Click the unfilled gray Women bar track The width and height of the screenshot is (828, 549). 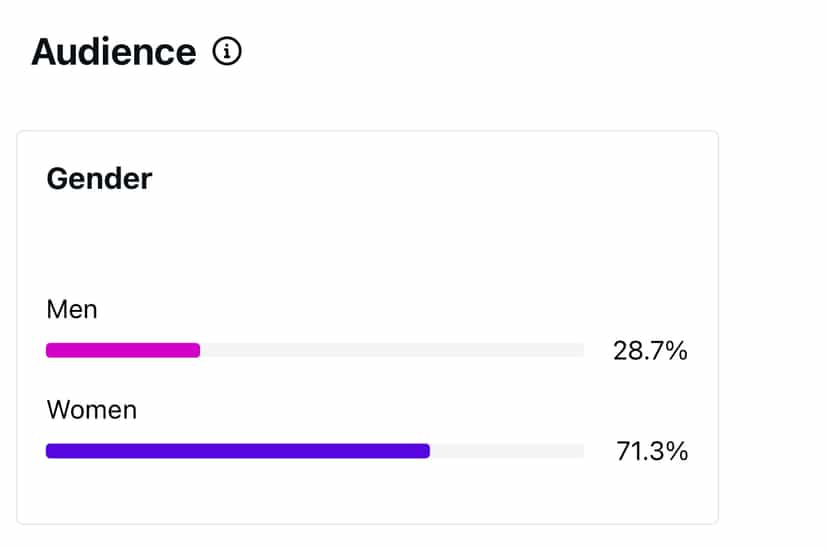tap(507, 451)
